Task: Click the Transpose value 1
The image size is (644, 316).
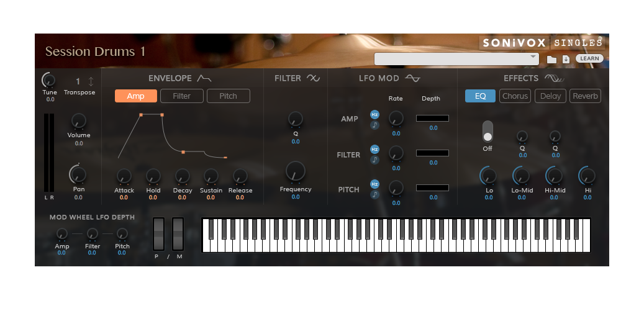Action: tap(78, 81)
